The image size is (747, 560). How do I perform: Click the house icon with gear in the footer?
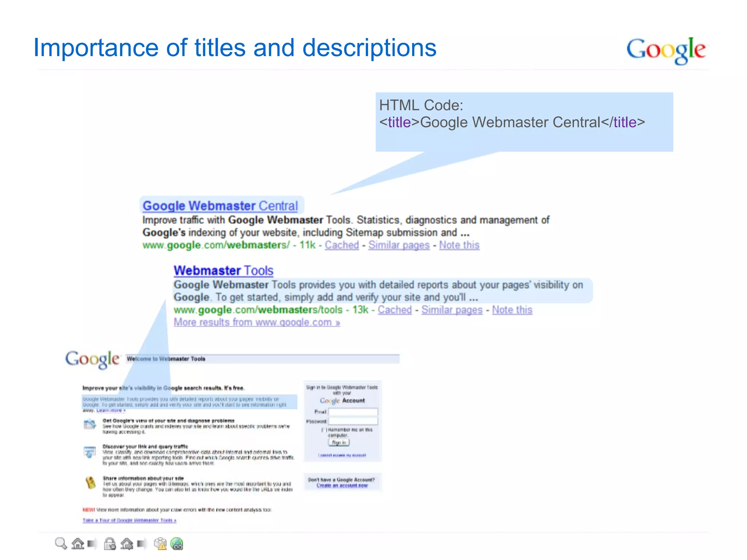click(x=127, y=544)
